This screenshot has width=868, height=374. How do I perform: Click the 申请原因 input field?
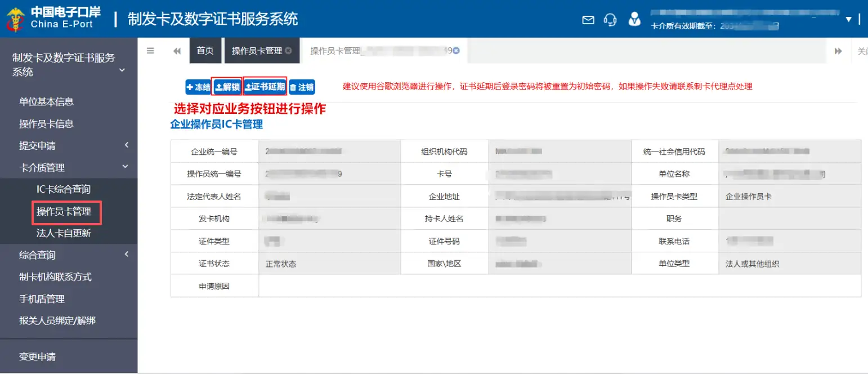click(x=560, y=286)
